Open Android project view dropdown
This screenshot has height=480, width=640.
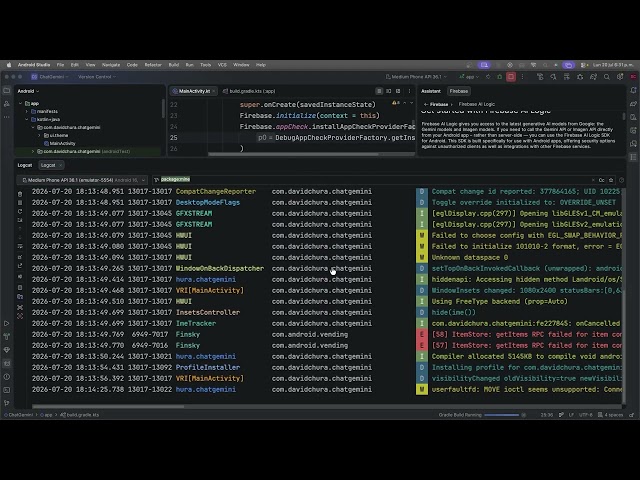click(28, 91)
